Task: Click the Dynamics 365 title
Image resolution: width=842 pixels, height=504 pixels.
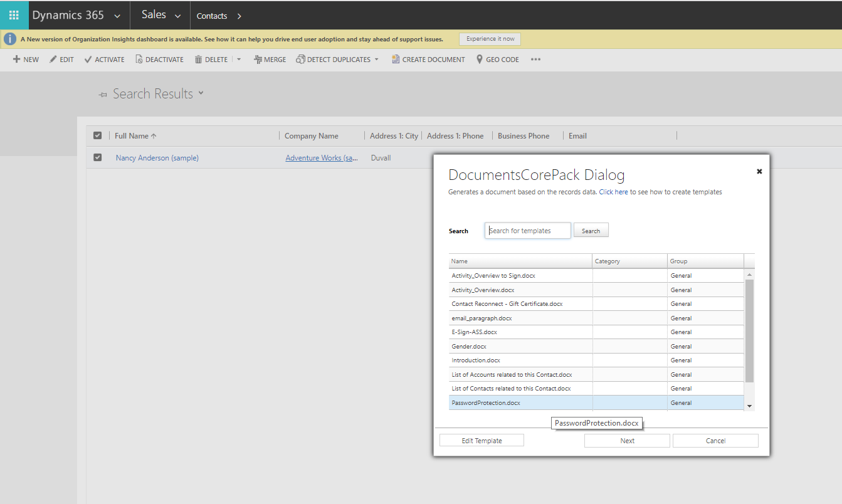Action: 68,15
